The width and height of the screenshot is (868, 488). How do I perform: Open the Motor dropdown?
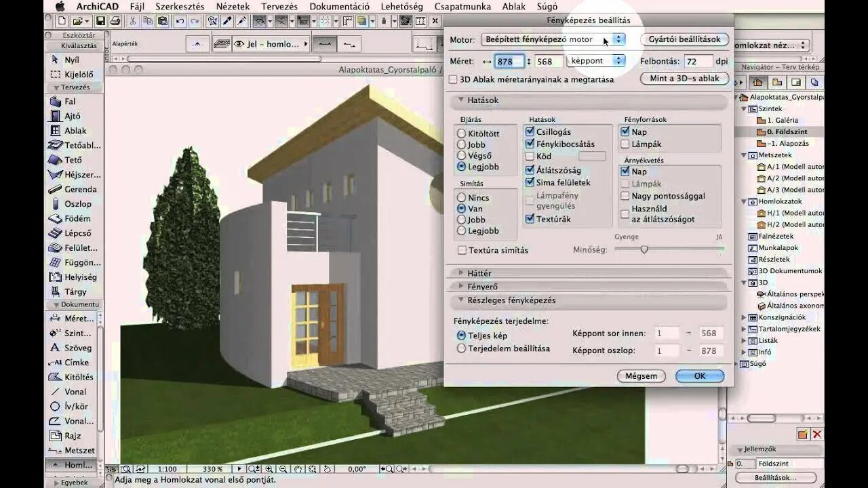point(553,39)
